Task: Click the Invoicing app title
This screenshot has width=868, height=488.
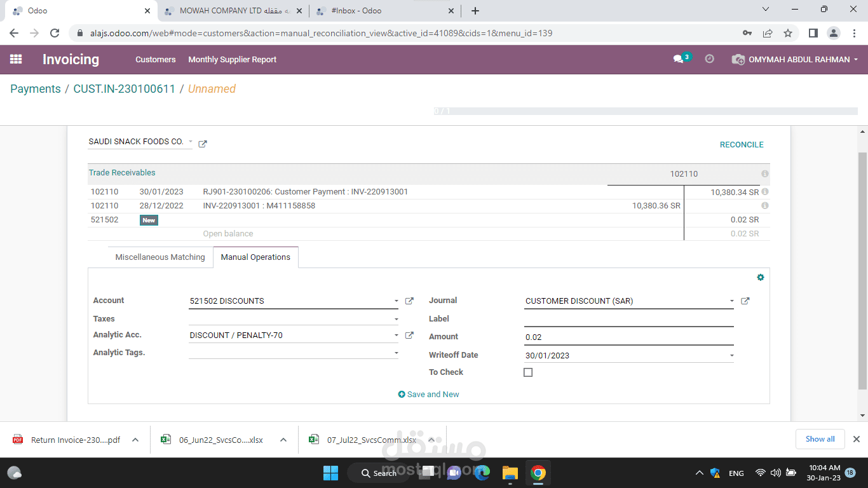Action: pos(71,59)
